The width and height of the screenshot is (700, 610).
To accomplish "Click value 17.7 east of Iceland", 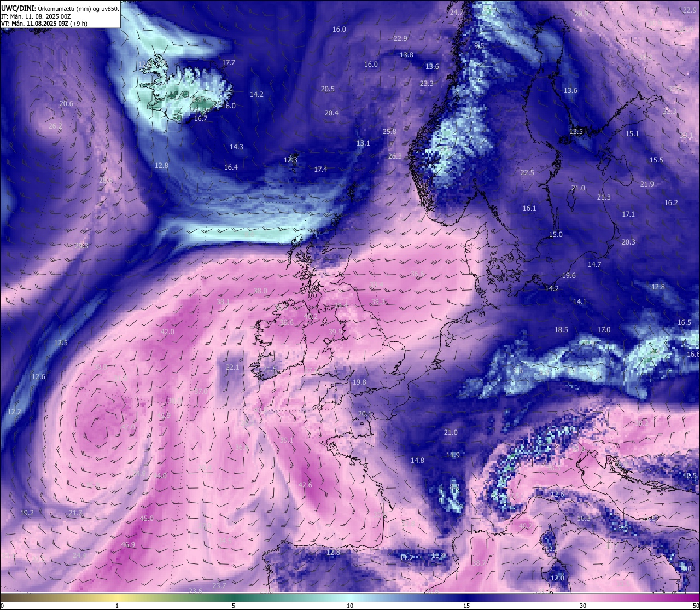I will click(229, 63).
